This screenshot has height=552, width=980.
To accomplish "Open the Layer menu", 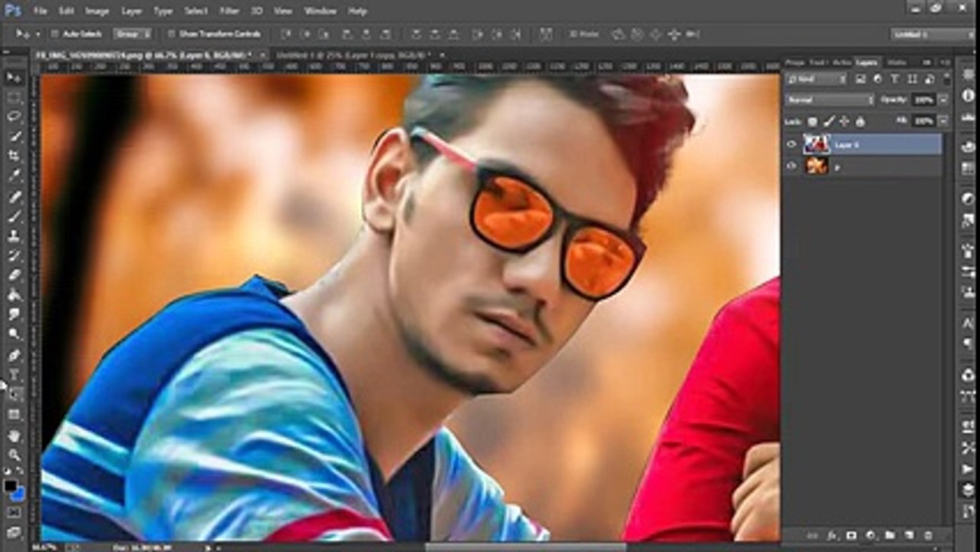I will point(132,11).
